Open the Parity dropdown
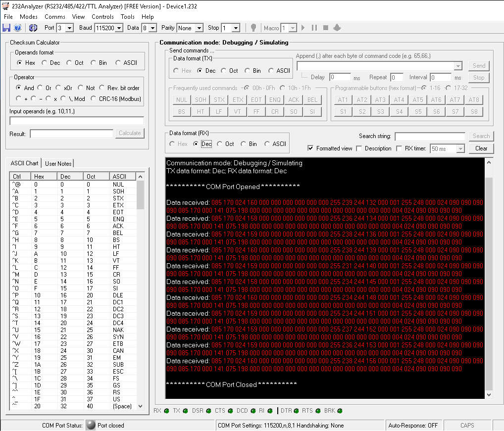Screen dimensions: 504x431 (200, 28)
